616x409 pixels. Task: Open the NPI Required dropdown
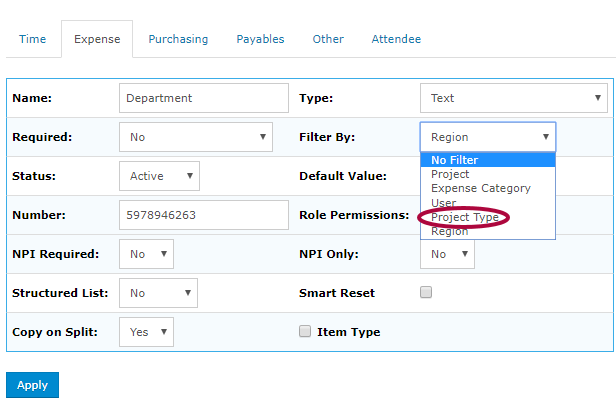[x=146, y=254]
